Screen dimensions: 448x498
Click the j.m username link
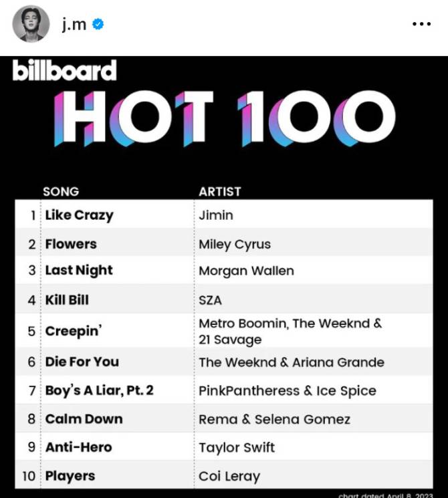[74, 24]
